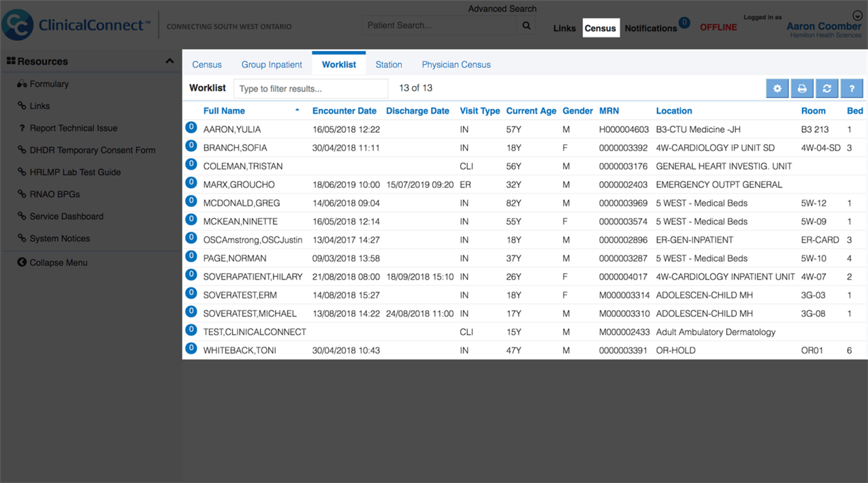
Task: Click the blue badge for SOVERATEST,MICHAEL
Action: point(191,311)
